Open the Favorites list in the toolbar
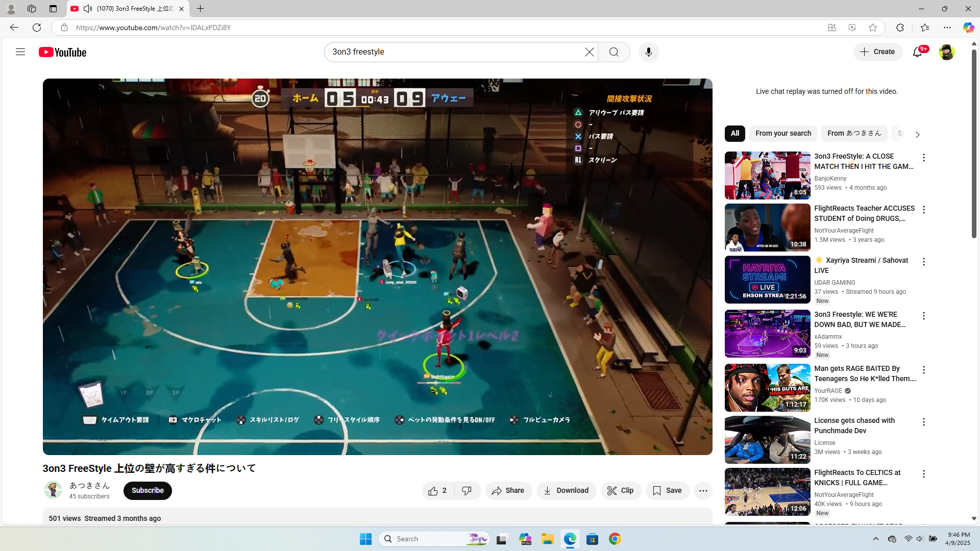The height and width of the screenshot is (551, 980). point(925,28)
